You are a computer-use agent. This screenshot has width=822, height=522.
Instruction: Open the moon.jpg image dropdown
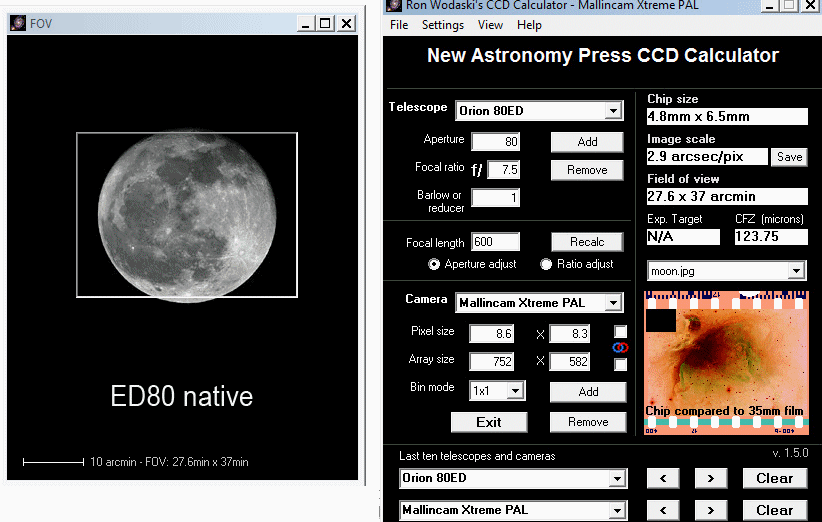[x=796, y=271]
